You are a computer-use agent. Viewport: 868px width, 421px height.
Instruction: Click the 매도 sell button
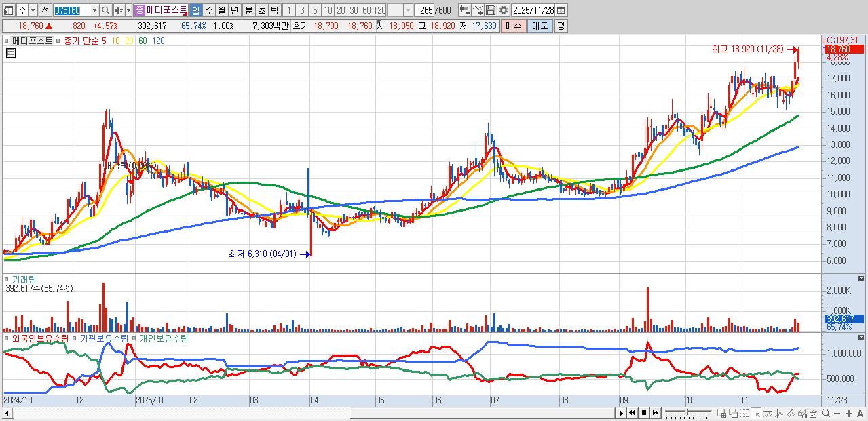point(540,26)
